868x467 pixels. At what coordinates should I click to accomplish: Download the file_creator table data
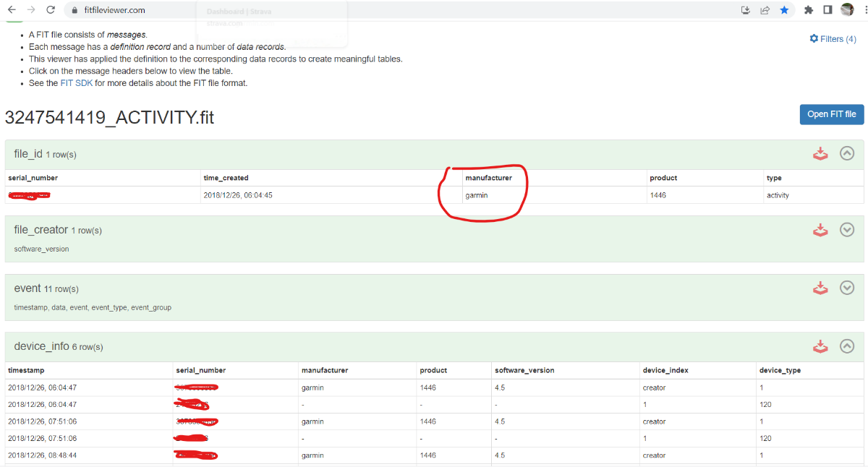click(x=820, y=230)
